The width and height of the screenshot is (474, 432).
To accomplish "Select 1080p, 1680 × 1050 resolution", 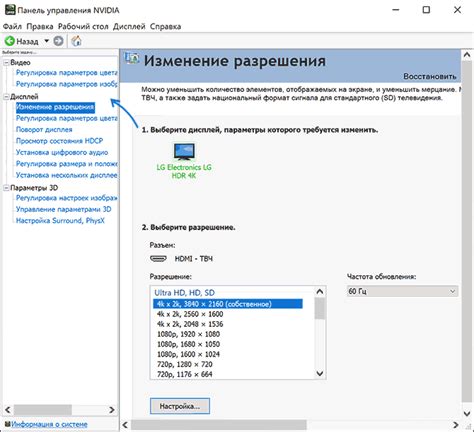I will point(188,344).
